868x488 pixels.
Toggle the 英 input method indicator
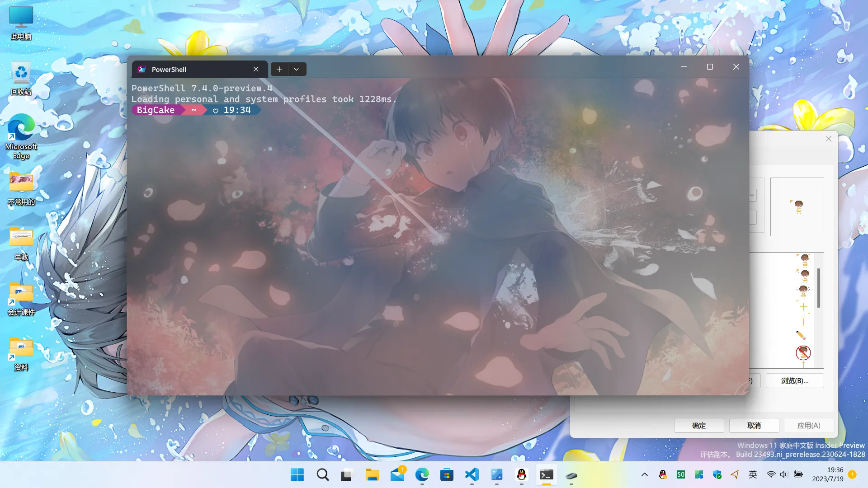pyautogui.click(x=753, y=474)
